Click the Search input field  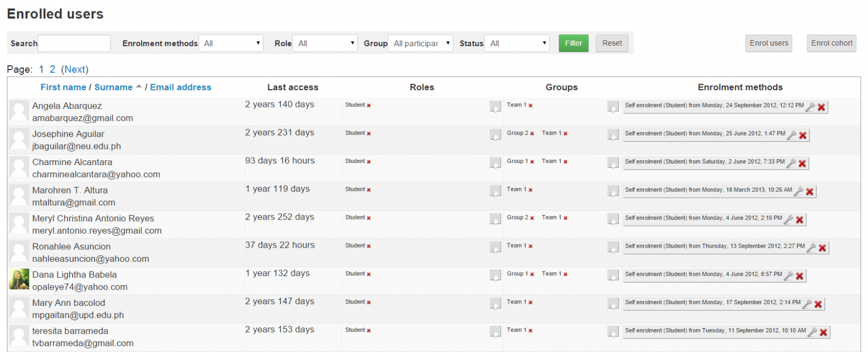pyautogui.click(x=74, y=43)
